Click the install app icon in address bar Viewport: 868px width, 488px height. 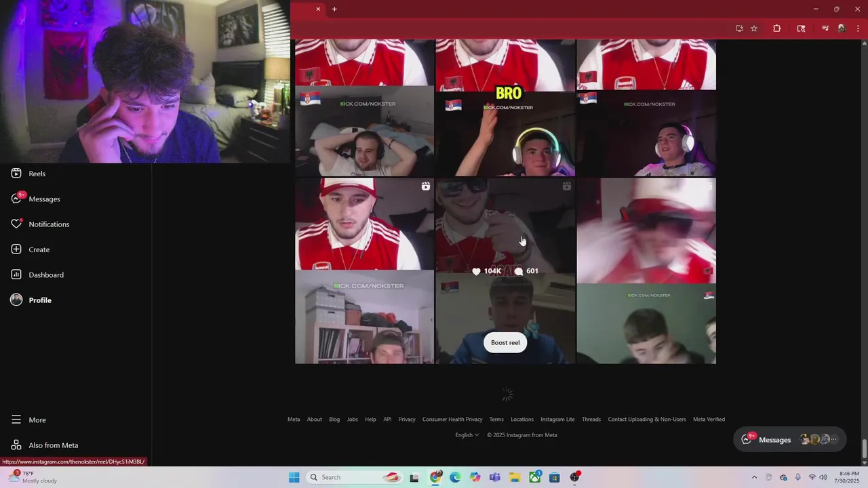(739, 28)
